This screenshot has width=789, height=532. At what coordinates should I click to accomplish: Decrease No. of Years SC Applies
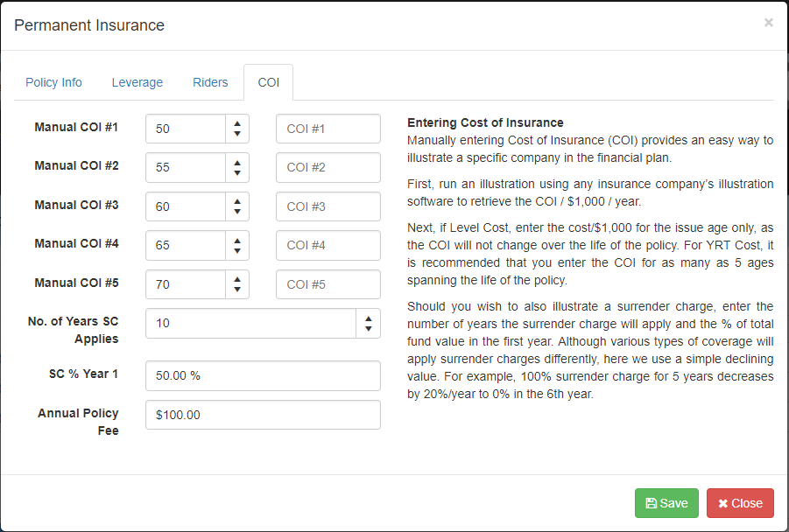click(x=369, y=329)
